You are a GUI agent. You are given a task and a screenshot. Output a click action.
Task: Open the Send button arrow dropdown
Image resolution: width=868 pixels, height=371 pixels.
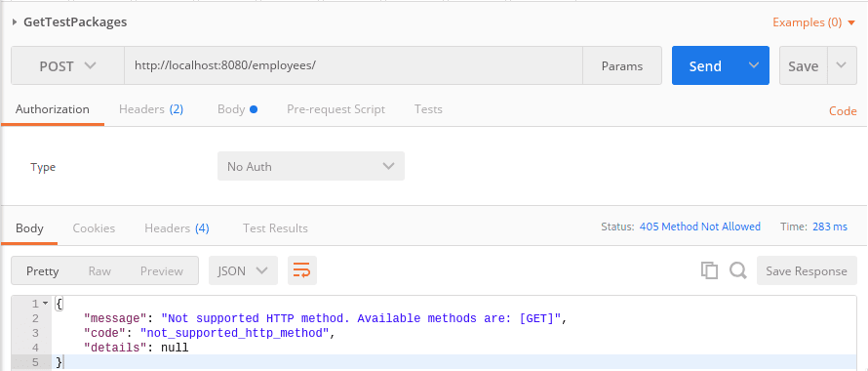(754, 65)
